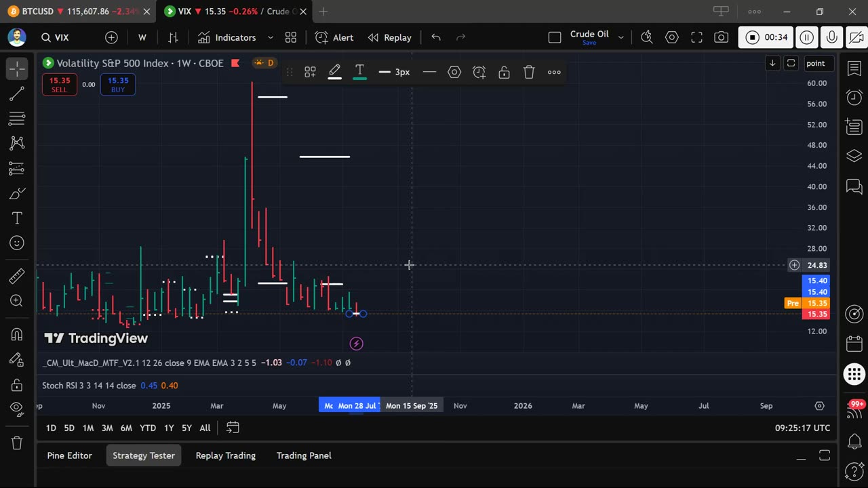Viewport: 868px width, 488px height.
Task: Click the blue 15.35 BUY button
Action: (x=118, y=85)
